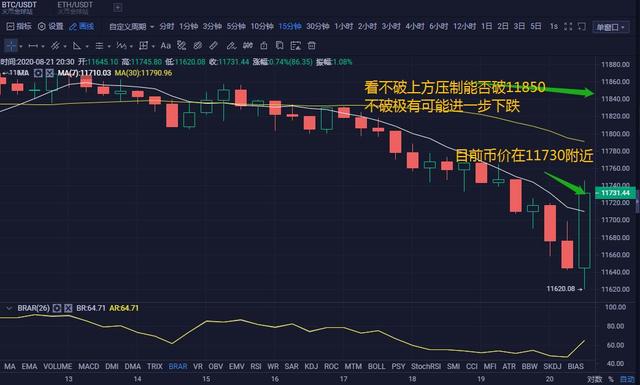The height and width of the screenshot is (385, 640).
Task: Select the 5分钟 interval
Action: (236, 27)
